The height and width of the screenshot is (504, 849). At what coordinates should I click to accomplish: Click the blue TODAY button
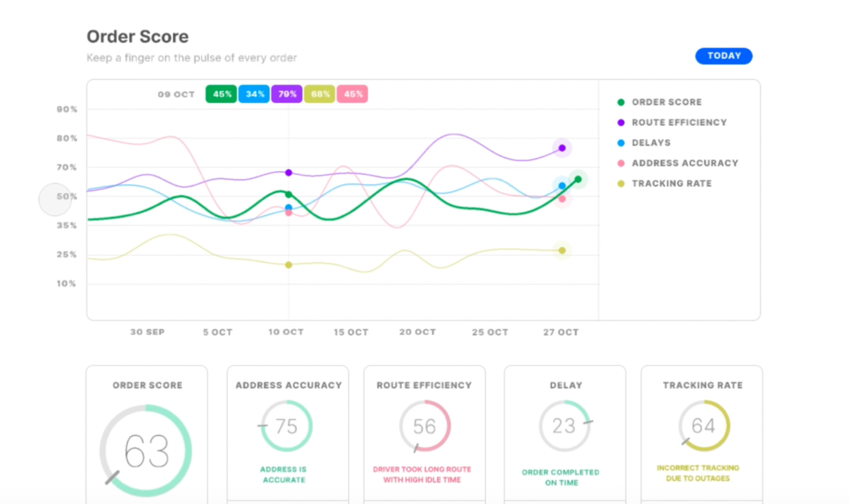coord(724,56)
